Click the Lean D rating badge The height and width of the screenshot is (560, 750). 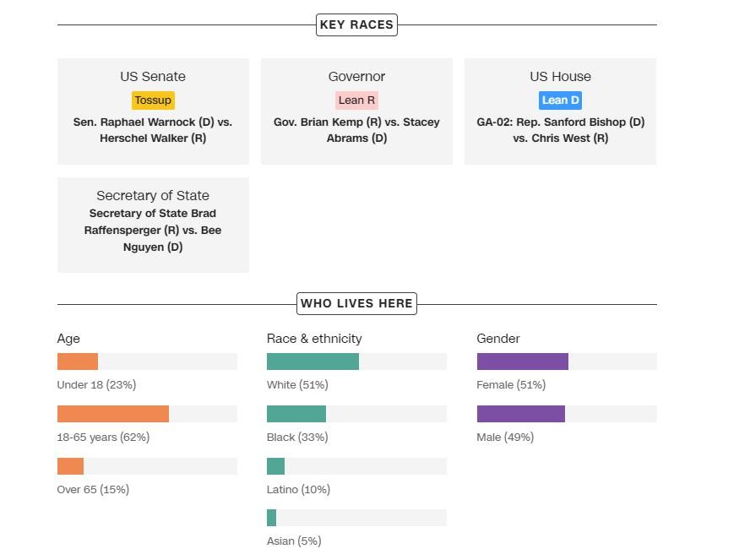coord(560,101)
